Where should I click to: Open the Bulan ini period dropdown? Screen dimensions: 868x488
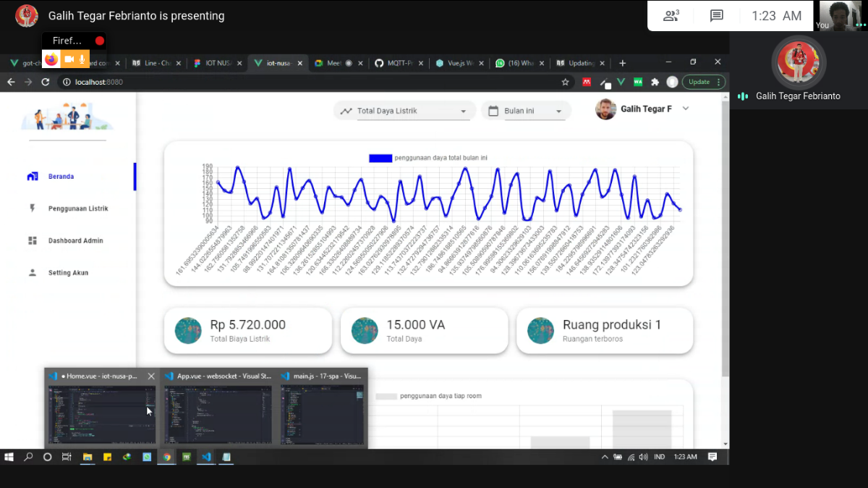[x=558, y=112]
